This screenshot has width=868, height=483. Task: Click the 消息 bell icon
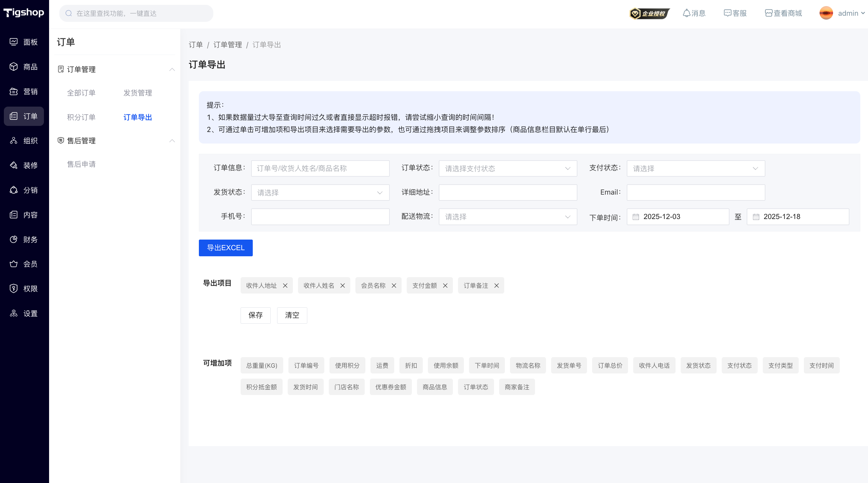click(x=686, y=13)
